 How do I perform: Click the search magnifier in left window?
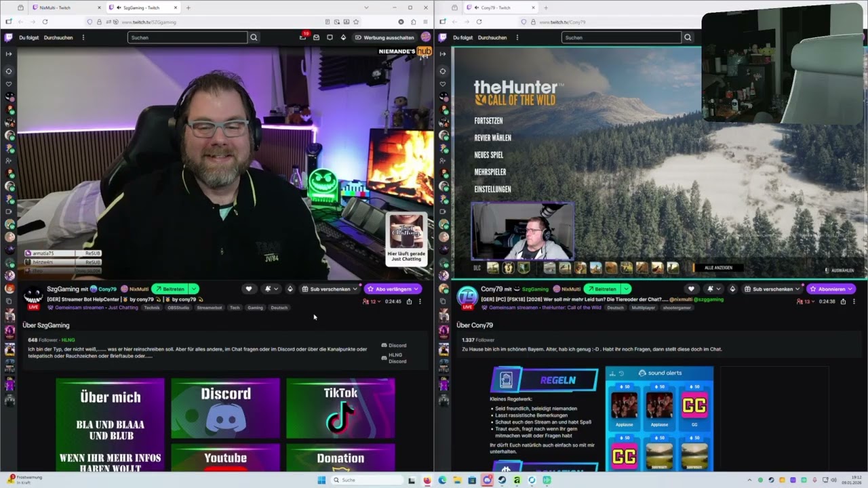[254, 37]
